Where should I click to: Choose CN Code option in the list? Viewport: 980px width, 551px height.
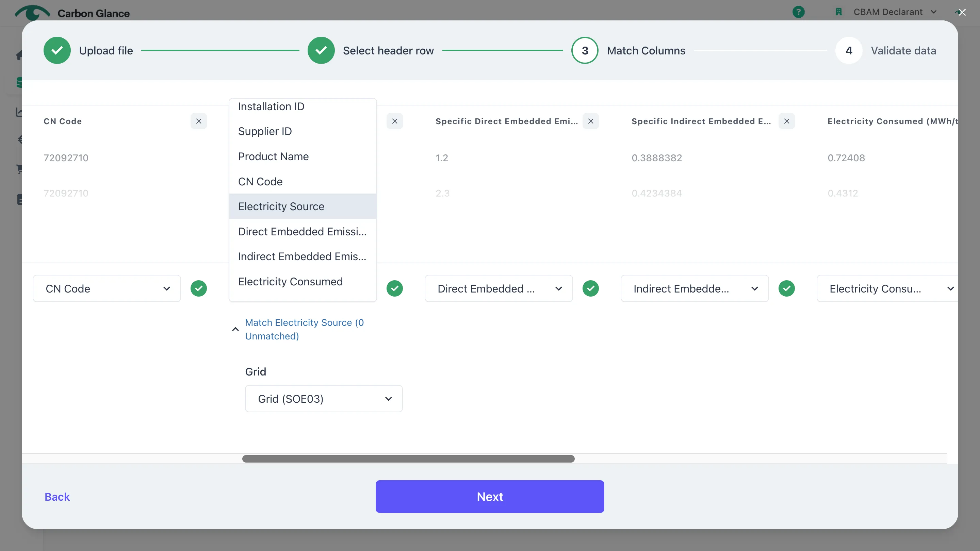(303, 181)
